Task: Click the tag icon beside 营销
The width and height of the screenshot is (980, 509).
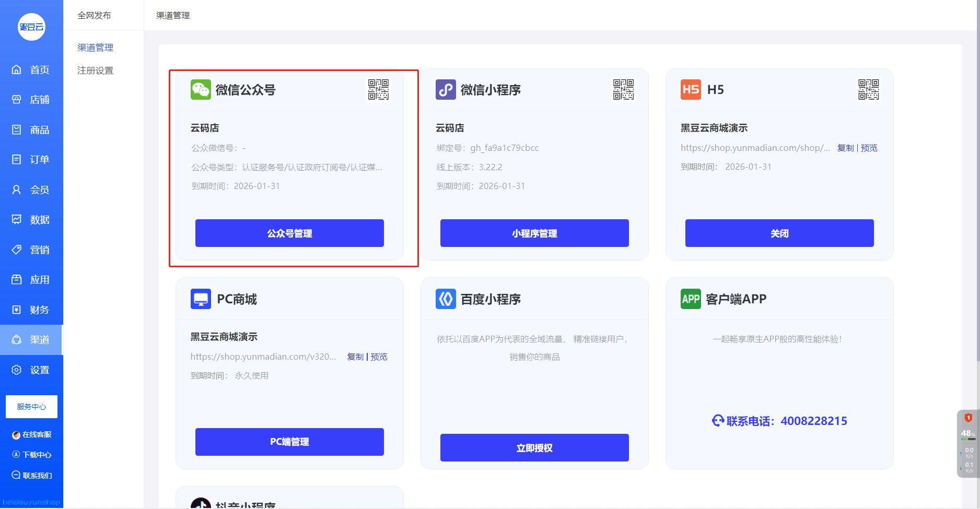Action: tap(17, 250)
